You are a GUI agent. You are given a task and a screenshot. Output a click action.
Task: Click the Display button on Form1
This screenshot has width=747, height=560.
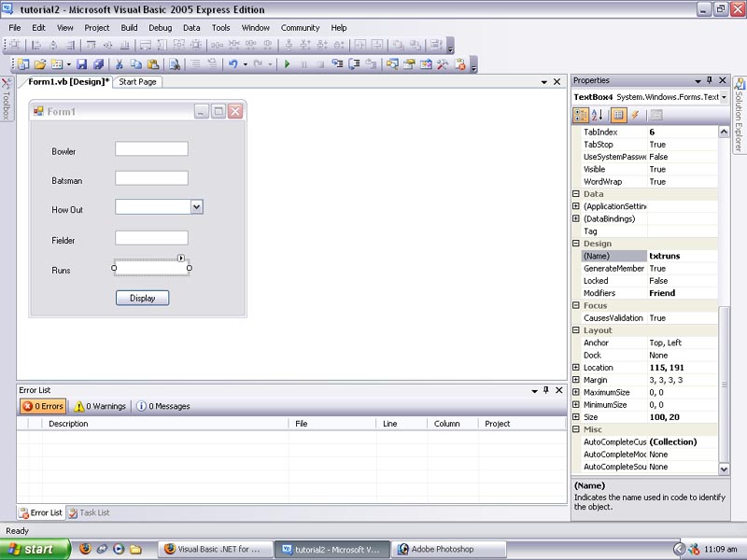(143, 298)
